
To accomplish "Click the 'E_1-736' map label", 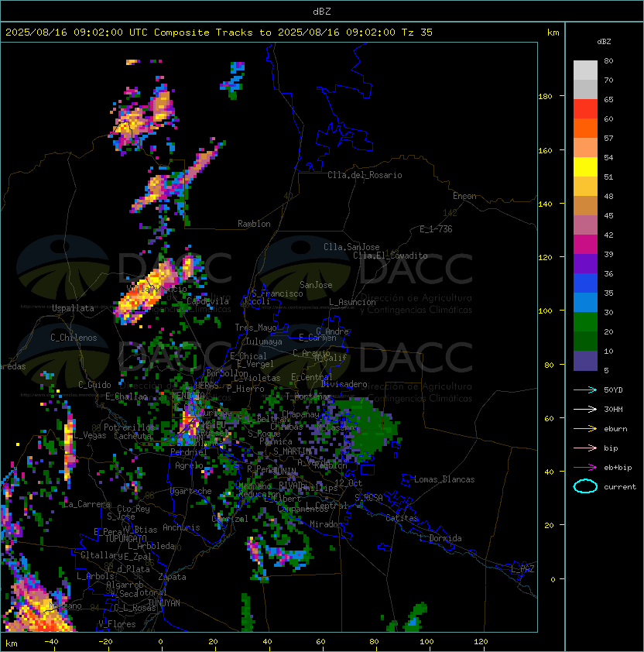I will (436, 229).
